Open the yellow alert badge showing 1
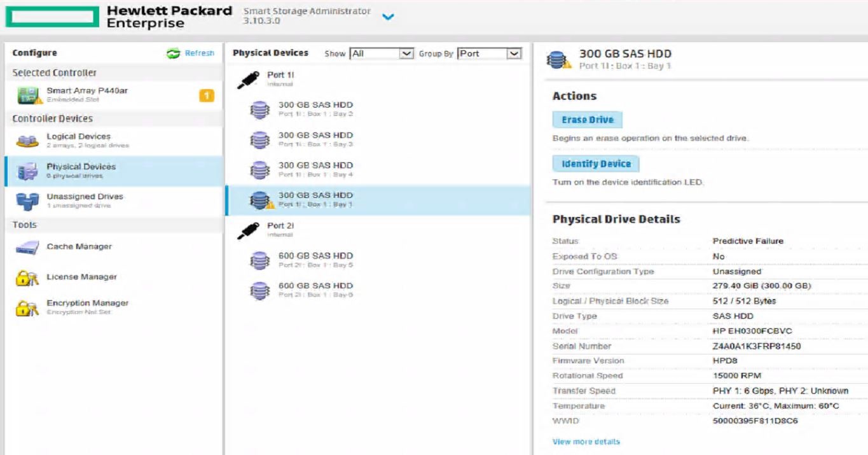 point(207,96)
